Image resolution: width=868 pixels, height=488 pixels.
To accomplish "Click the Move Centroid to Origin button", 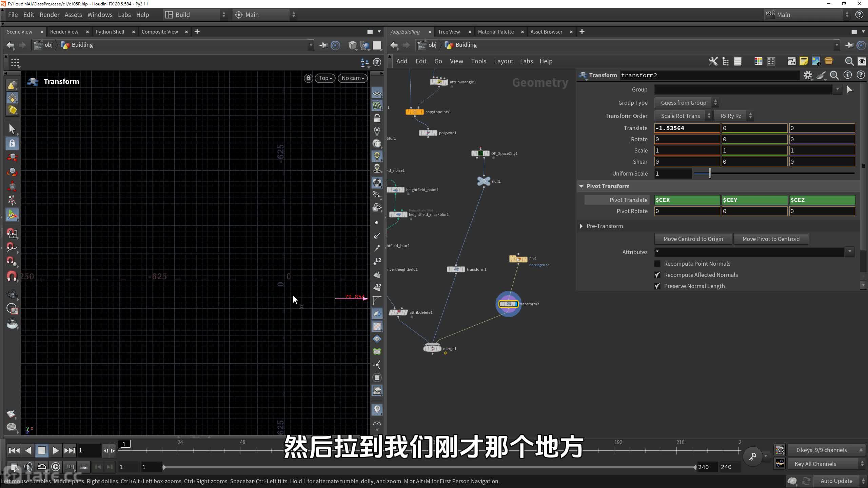I will pos(693,239).
